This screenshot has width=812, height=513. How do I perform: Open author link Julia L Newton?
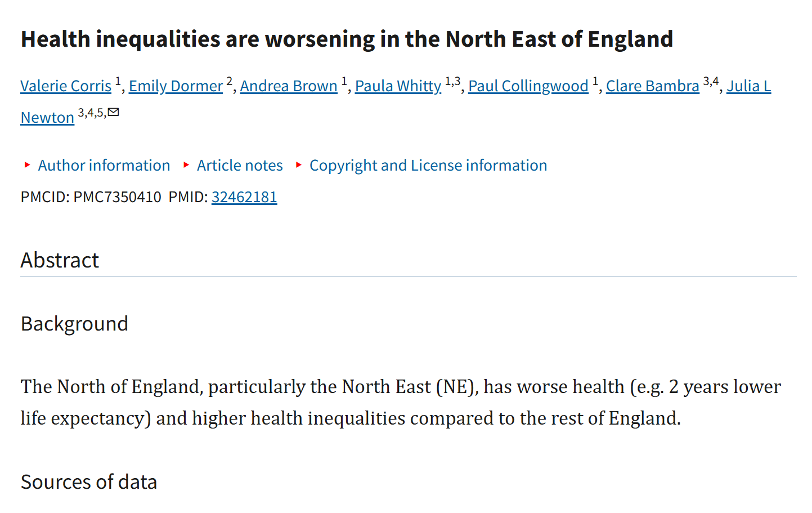(x=748, y=86)
